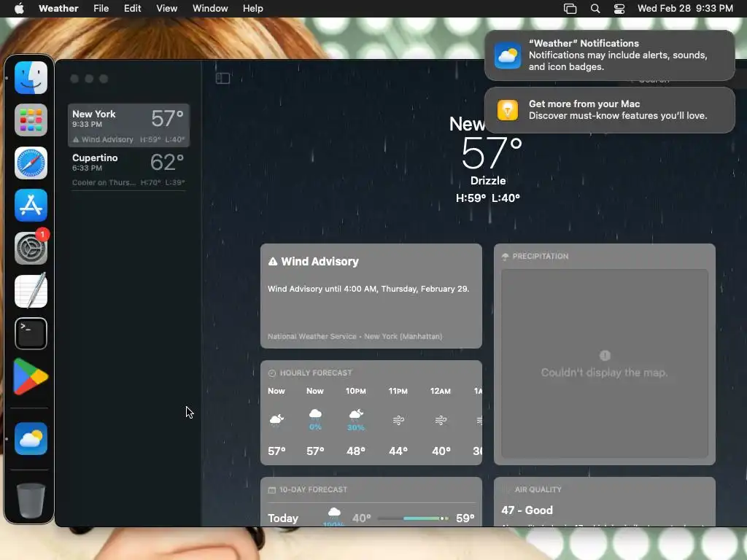Click the Drizzle condition text
Viewport: 747px width, 560px height.
click(x=488, y=181)
